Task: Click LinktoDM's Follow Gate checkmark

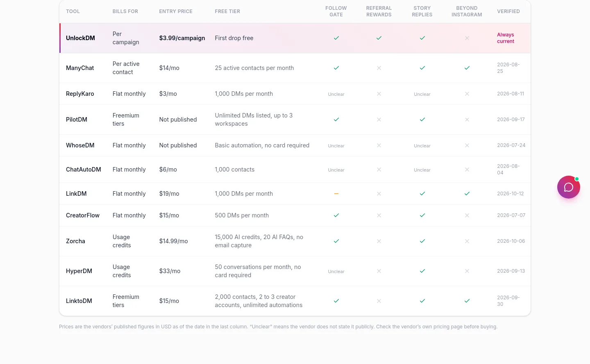Action: (336, 301)
